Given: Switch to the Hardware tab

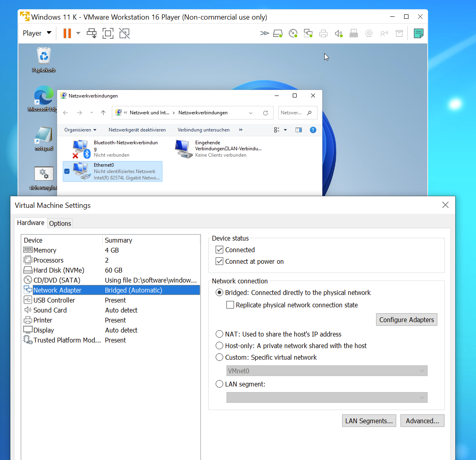Looking at the screenshot, I should click(31, 223).
